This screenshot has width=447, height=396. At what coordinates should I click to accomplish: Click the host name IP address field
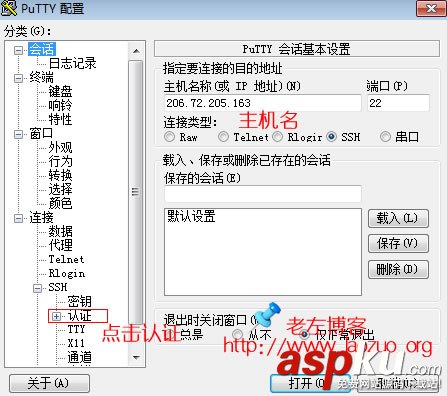coord(263,103)
